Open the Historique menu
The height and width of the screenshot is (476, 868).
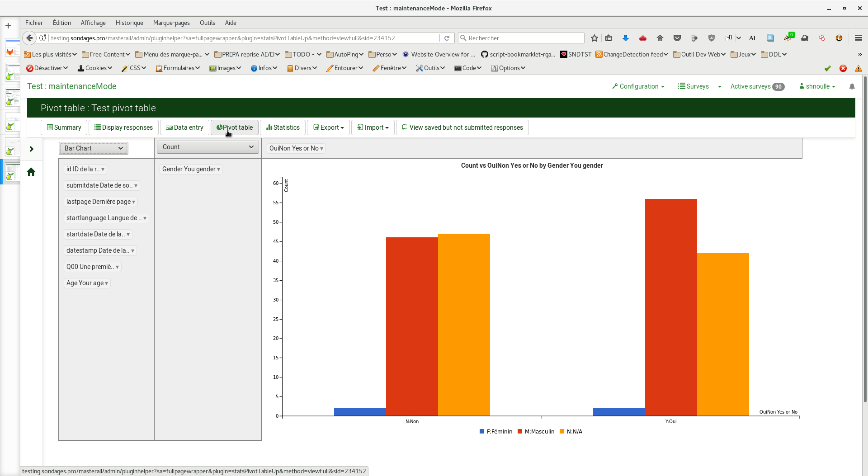[129, 23]
